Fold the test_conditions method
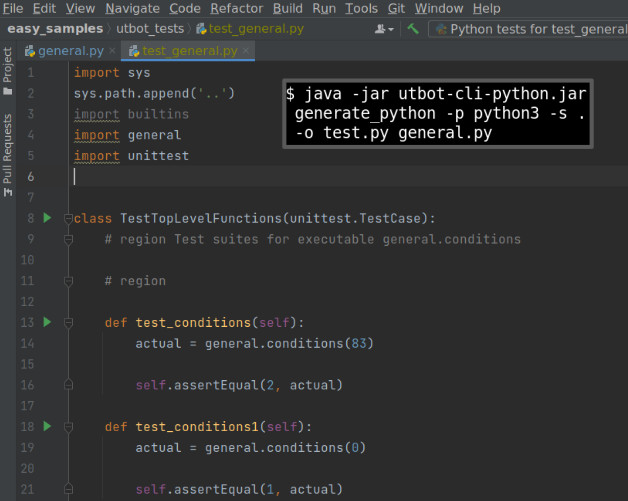The height and width of the screenshot is (501, 628). tap(68, 323)
